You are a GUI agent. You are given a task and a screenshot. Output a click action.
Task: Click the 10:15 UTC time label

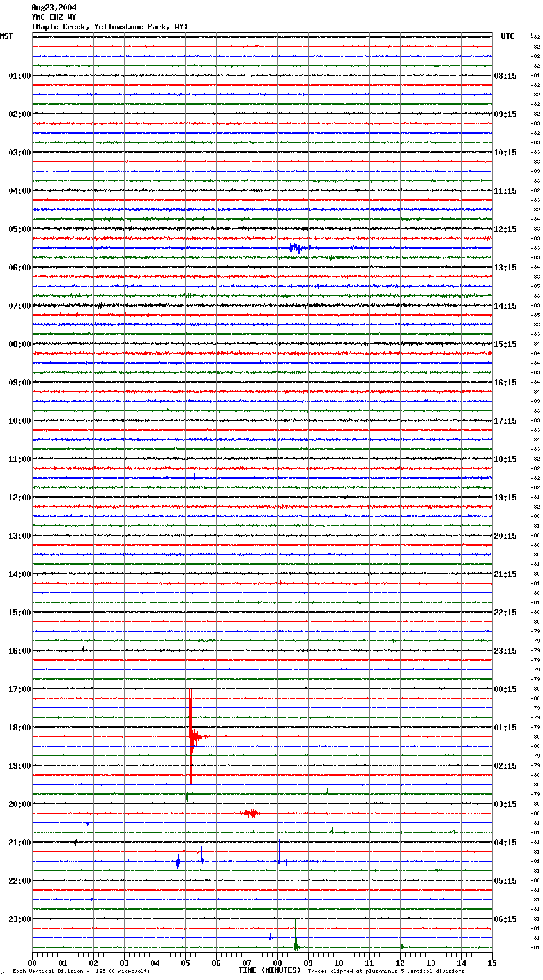click(505, 153)
